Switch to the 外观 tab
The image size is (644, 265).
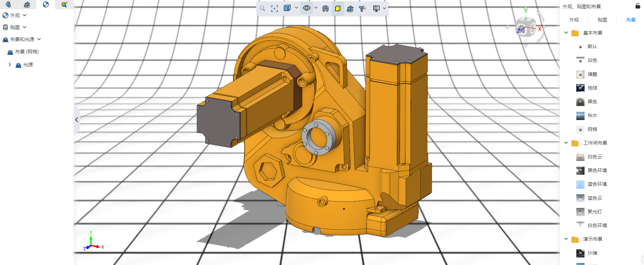pyautogui.click(x=574, y=20)
